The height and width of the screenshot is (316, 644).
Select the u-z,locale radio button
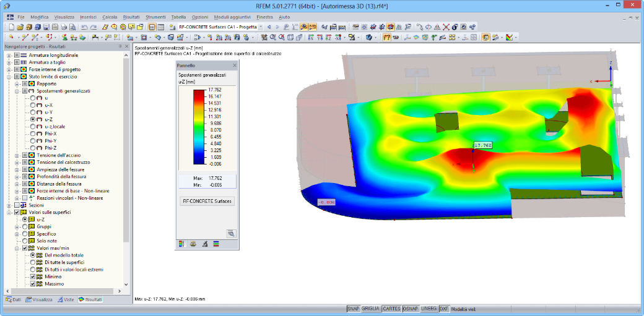(x=33, y=126)
